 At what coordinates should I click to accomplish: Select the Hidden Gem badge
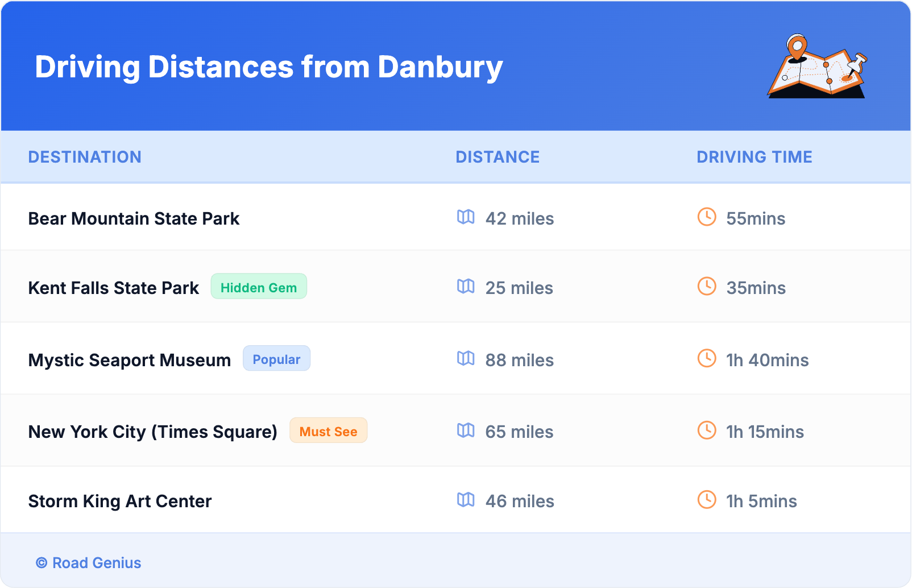pos(259,287)
